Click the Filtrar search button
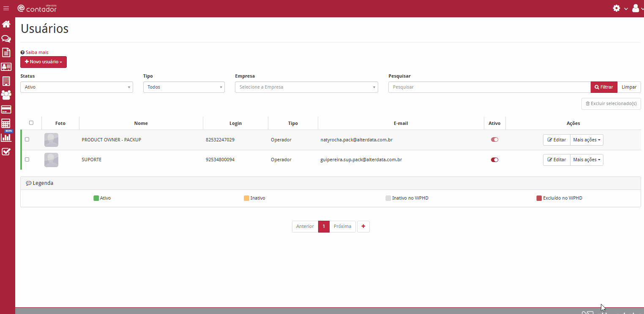Screen dimensions: 644x314 [x=604, y=87]
